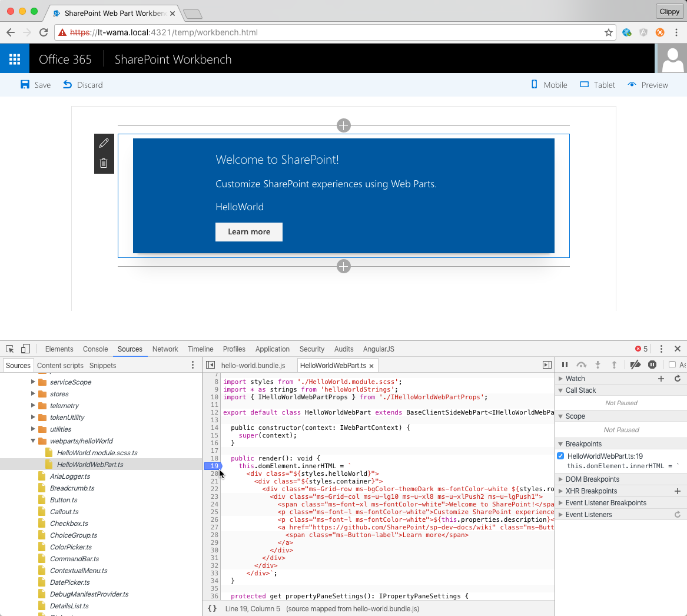This screenshot has height=616, width=687.
Task: Expand the telemetry folder
Action: pyautogui.click(x=33, y=406)
